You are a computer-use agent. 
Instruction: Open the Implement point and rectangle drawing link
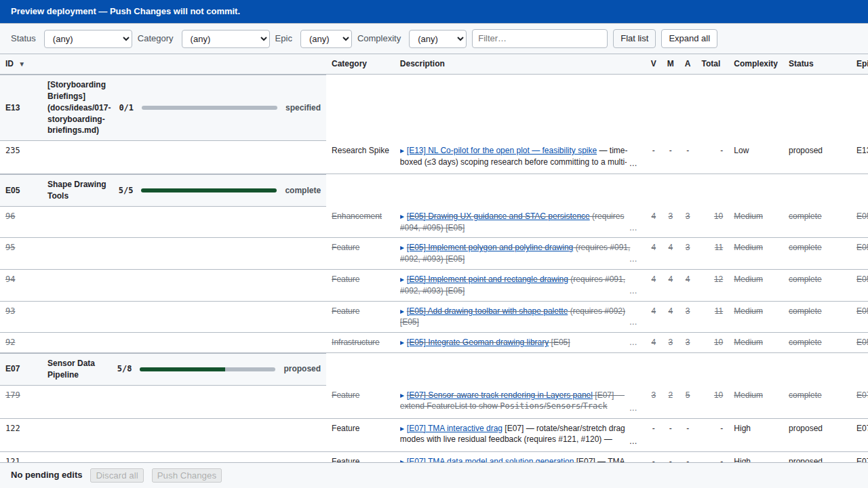pyautogui.click(x=488, y=279)
